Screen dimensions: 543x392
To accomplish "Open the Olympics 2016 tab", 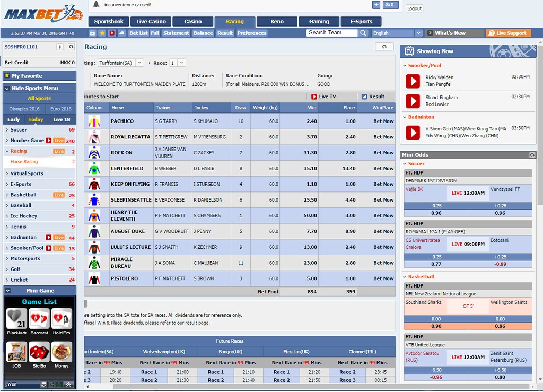I will tap(24, 109).
